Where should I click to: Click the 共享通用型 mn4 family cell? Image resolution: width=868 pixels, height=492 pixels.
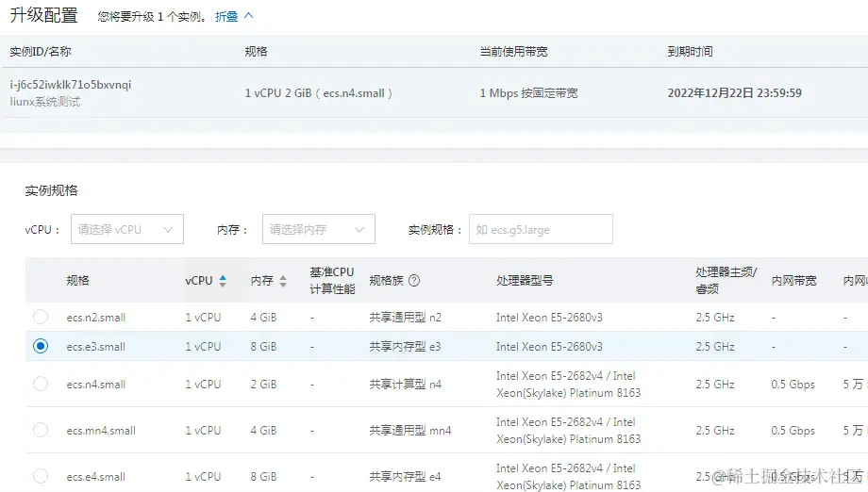coord(410,430)
